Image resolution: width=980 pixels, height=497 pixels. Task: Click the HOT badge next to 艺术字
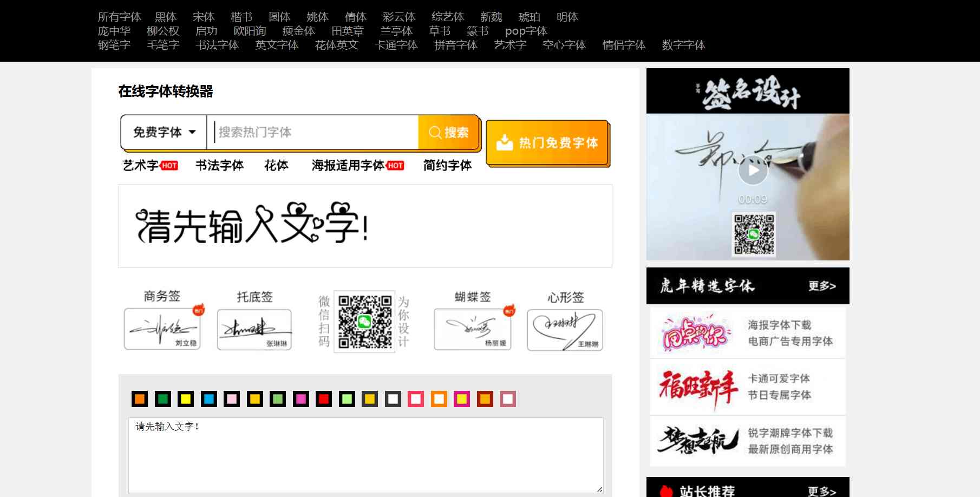[x=169, y=166]
